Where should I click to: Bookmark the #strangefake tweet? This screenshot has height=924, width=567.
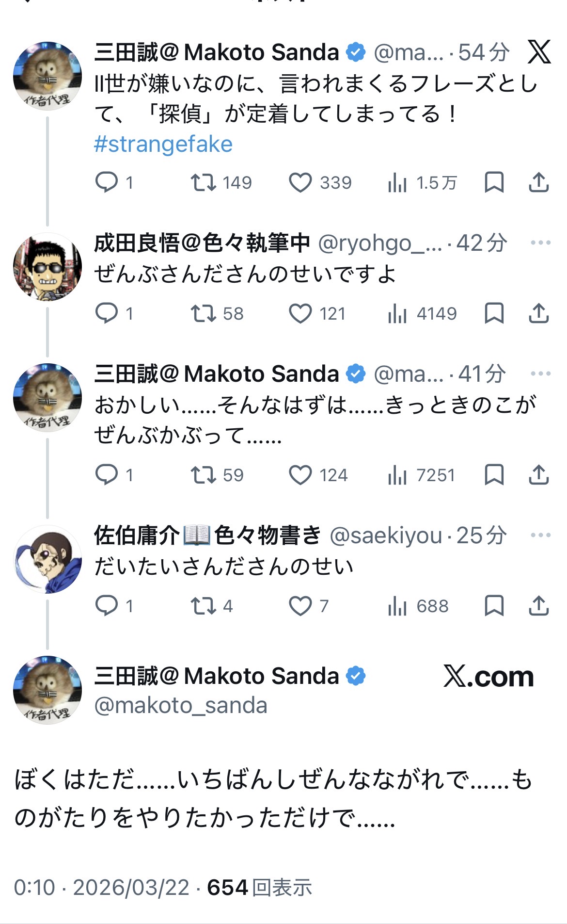tap(494, 183)
